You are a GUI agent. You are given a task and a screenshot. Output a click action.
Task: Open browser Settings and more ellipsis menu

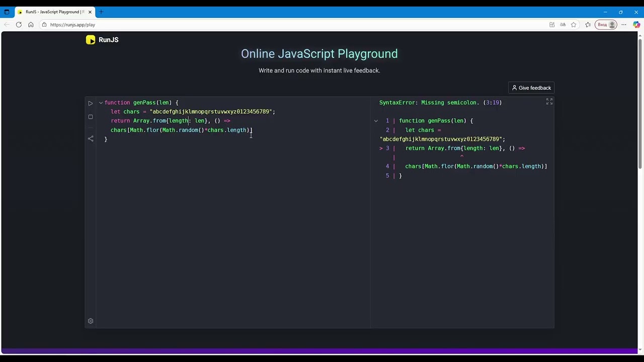(x=624, y=25)
